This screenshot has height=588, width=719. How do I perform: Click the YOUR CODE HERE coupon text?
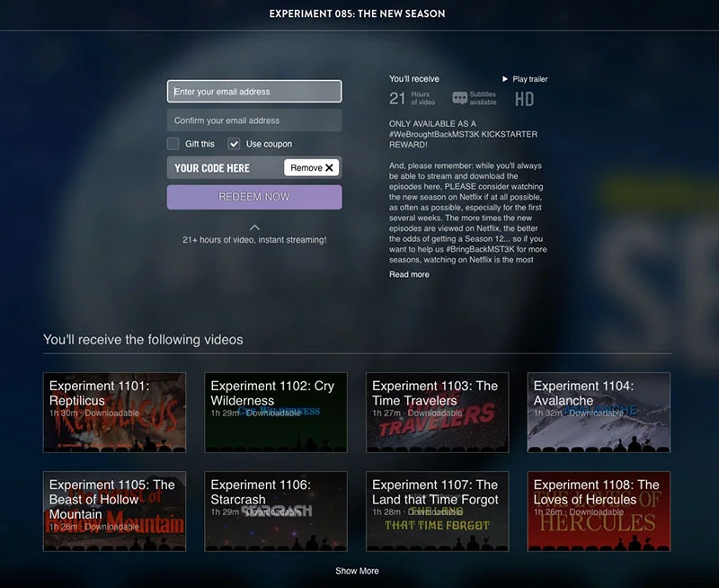[212, 168]
